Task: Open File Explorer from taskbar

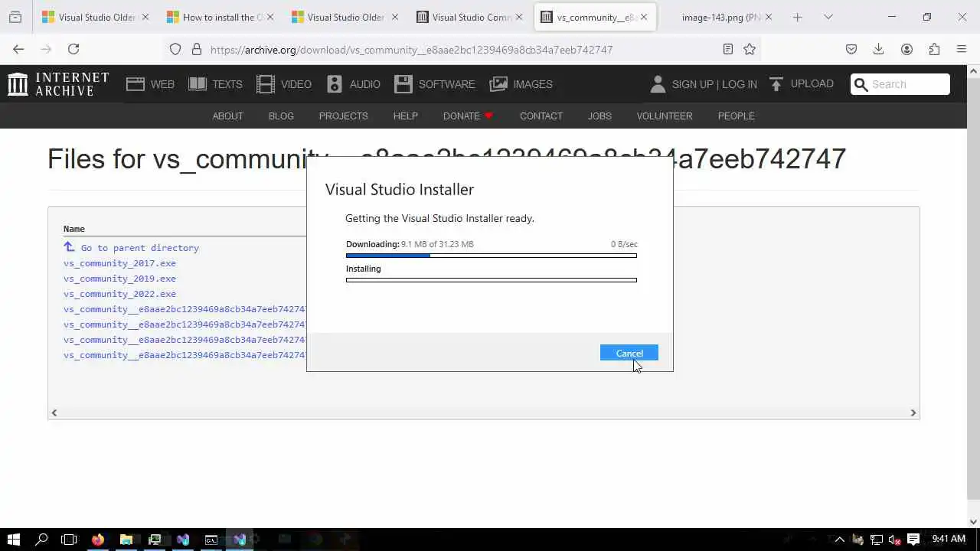Action: (x=126, y=540)
